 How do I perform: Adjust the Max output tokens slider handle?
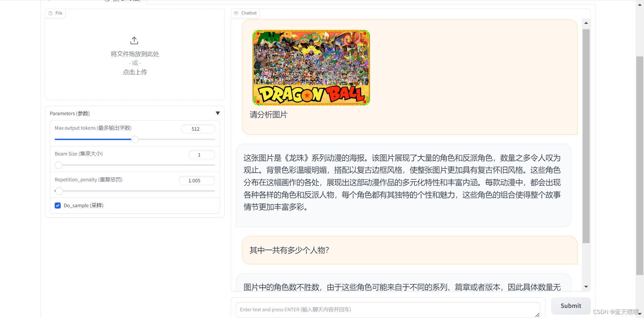point(135,139)
